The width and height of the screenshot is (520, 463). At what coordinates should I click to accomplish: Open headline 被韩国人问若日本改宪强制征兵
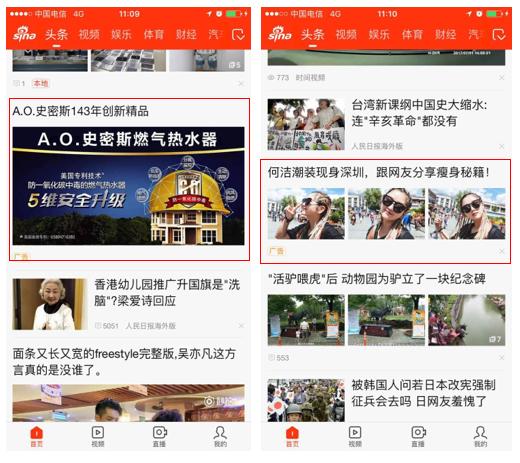tap(423, 393)
